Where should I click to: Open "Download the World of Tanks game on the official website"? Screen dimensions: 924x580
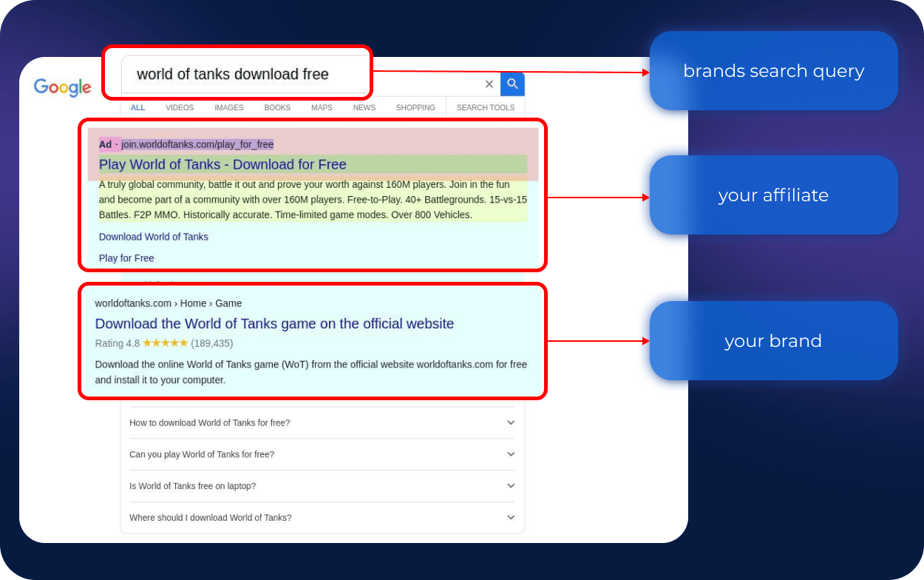pos(274,323)
